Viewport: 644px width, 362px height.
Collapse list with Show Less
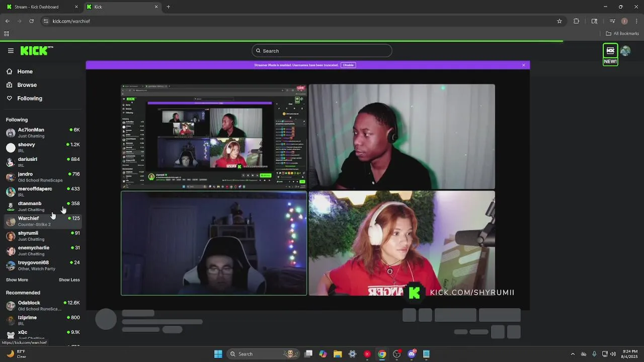coord(69,280)
